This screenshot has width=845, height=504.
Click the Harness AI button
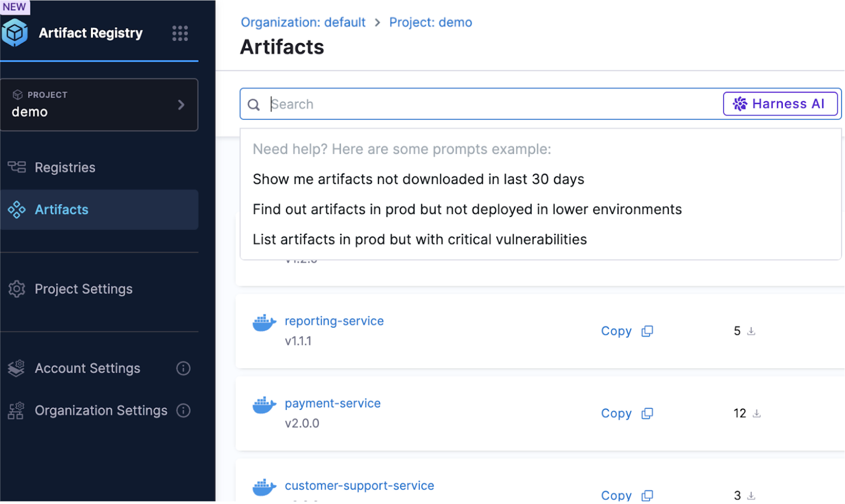(780, 104)
